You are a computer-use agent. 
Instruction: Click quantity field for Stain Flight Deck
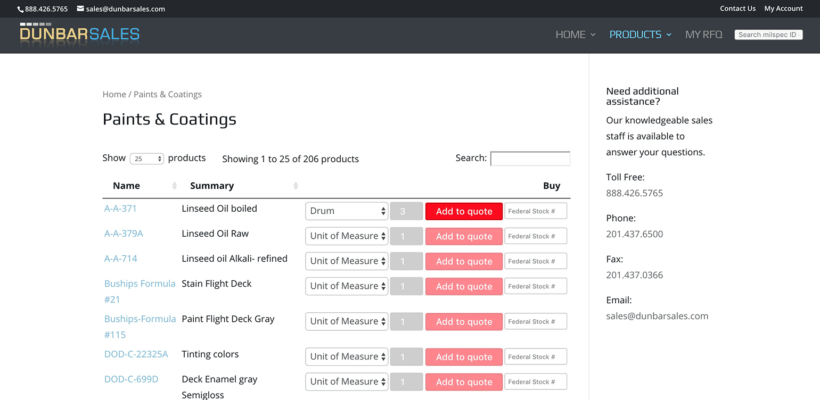406,287
